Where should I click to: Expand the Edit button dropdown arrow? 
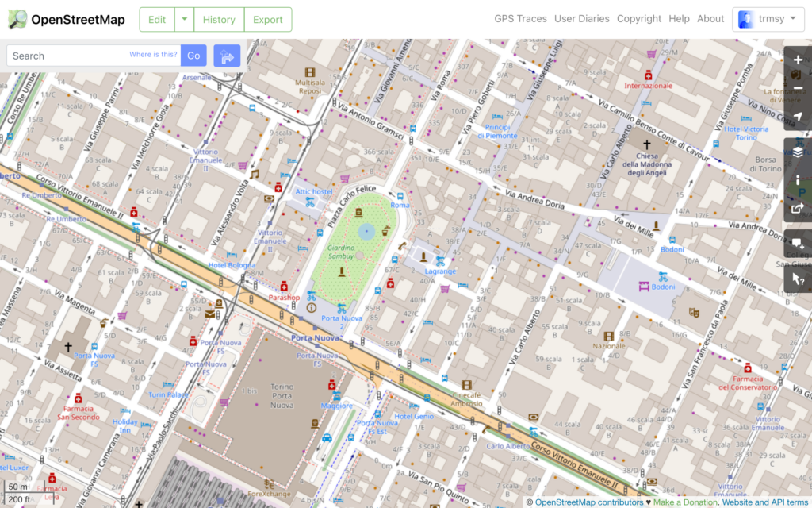(183, 19)
